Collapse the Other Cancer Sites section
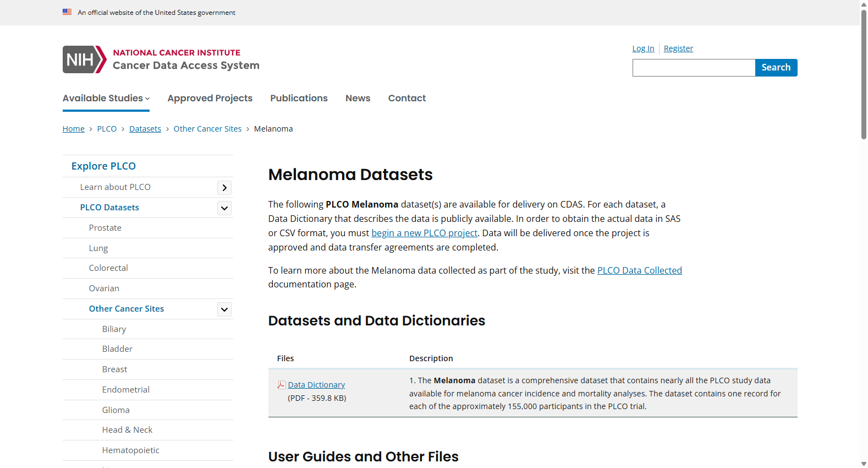Image resolution: width=868 pixels, height=468 pixels. pos(224,309)
